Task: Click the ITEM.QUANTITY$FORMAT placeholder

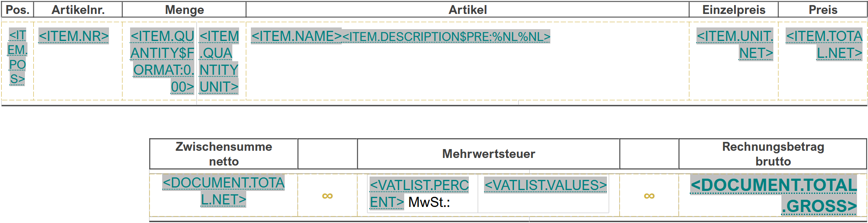Action: 162,61
